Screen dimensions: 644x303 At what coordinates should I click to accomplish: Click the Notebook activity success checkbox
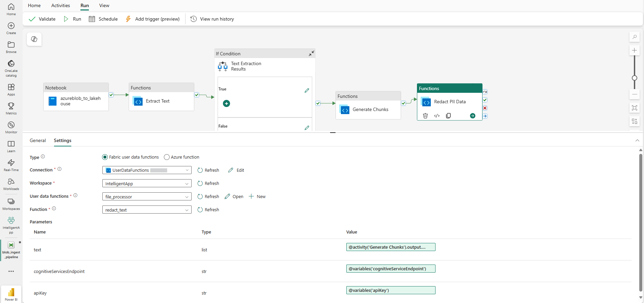coord(111,95)
